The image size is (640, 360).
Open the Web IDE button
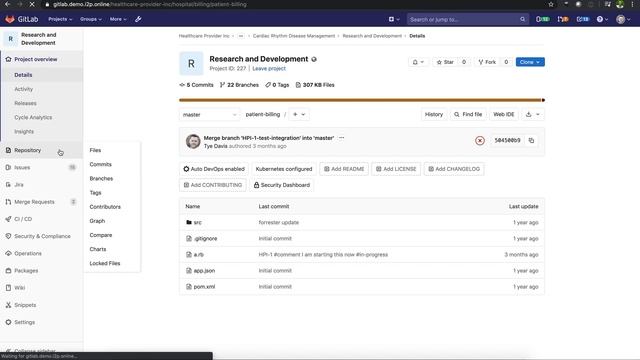pos(504,115)
